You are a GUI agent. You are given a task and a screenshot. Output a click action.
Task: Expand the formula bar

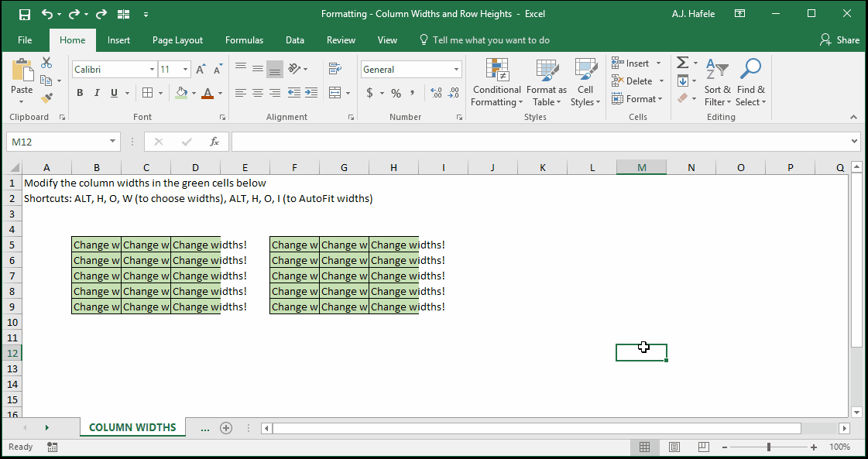point(854,142)
